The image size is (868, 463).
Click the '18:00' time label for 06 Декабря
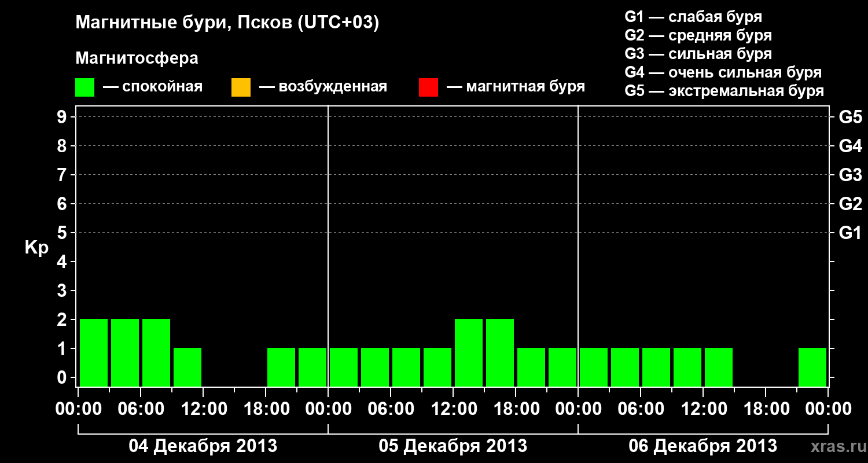(x=766, y=409)
